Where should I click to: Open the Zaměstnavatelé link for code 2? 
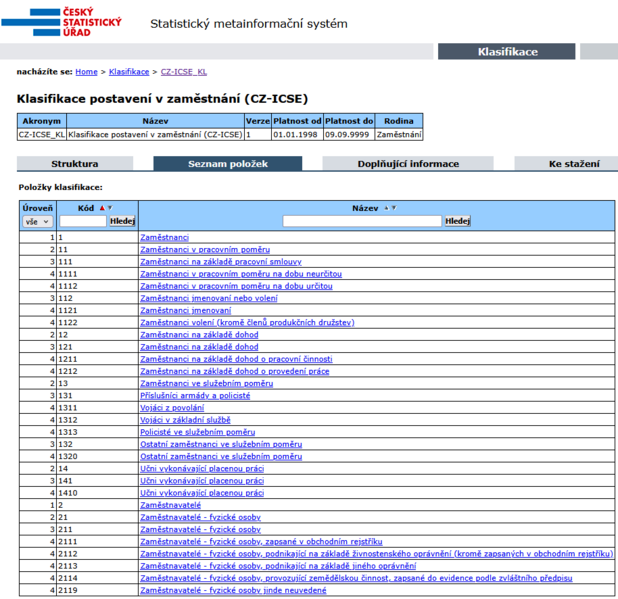(170, 505)
